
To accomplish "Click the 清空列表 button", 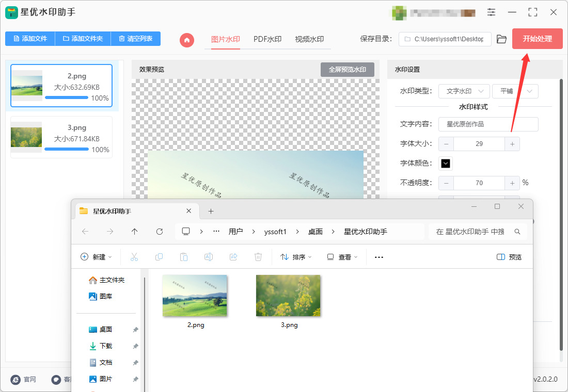I will 135,39.
